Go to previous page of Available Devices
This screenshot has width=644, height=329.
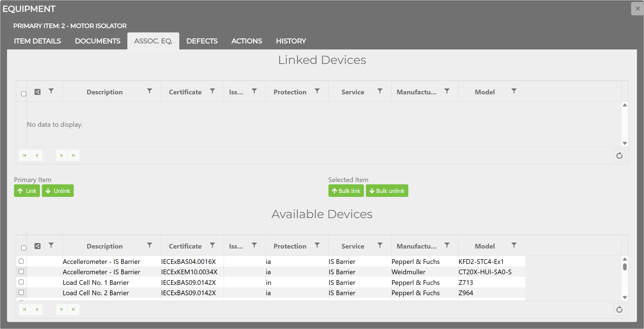(x=37, y=309)
